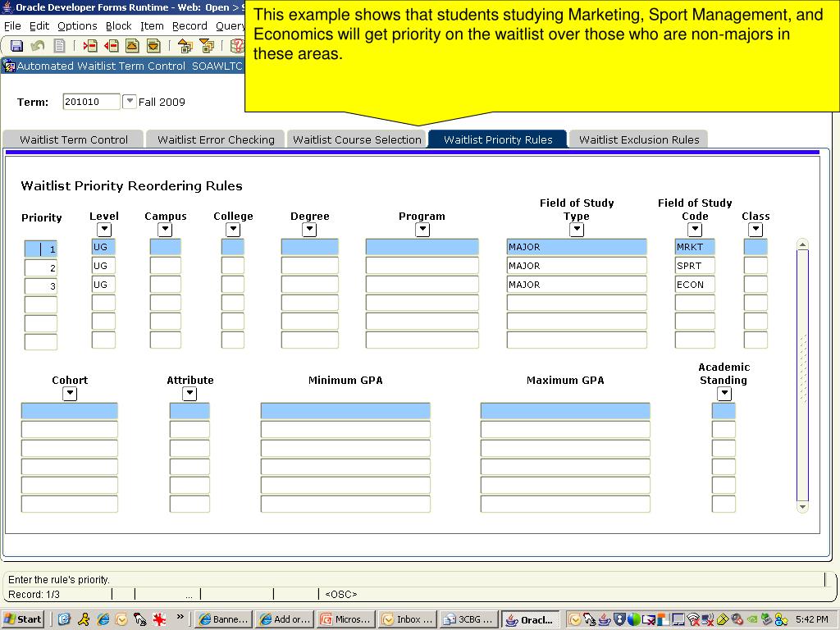840x630 pixels.
Task: Go to Next Record using toolbar icon
Action: [153, 46]
